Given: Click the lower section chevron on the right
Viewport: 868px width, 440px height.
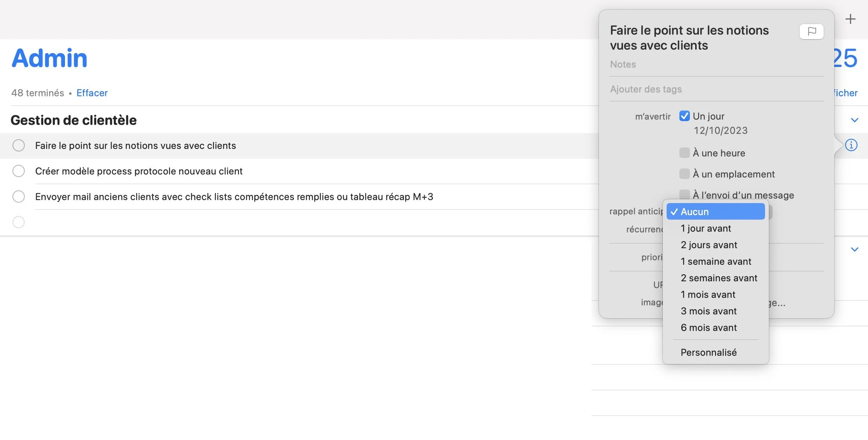Looking at the screenshot, I should pyautogui.click(x=854, y=250).
